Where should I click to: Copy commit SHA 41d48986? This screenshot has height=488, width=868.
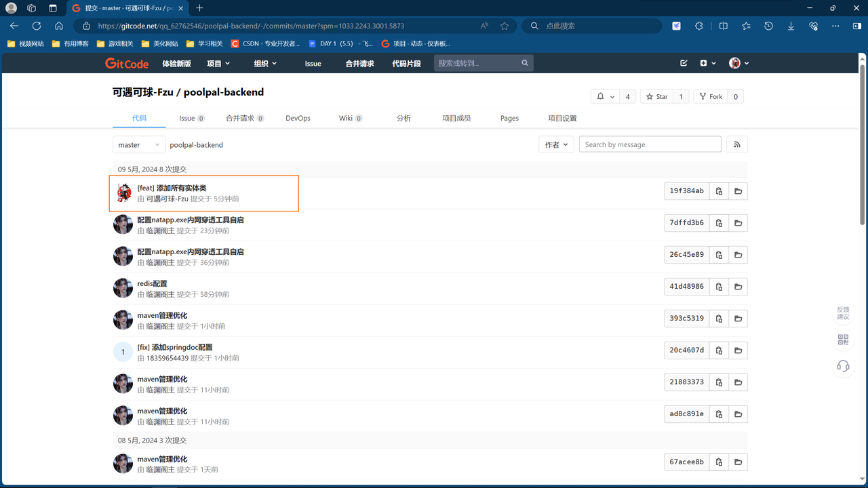click(719, 287)
